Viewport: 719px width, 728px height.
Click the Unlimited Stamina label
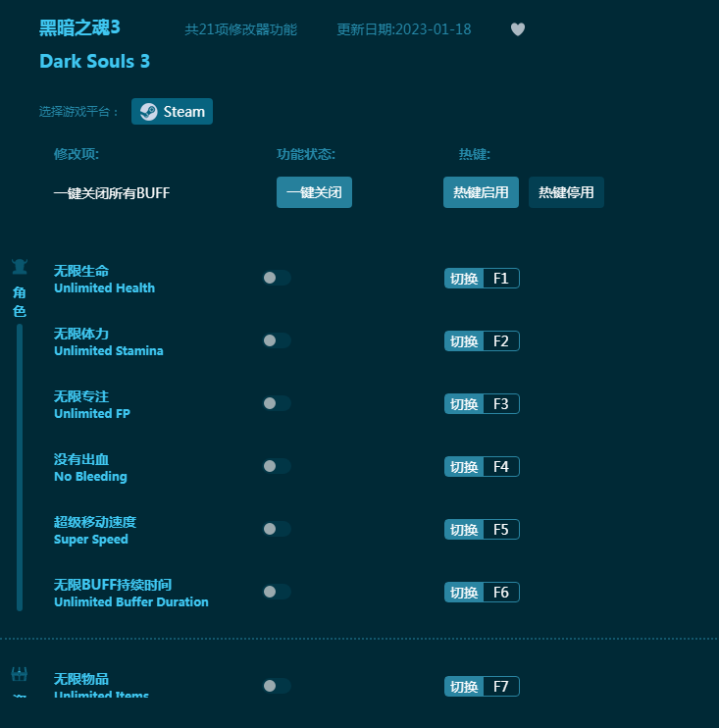coord(109,351)
